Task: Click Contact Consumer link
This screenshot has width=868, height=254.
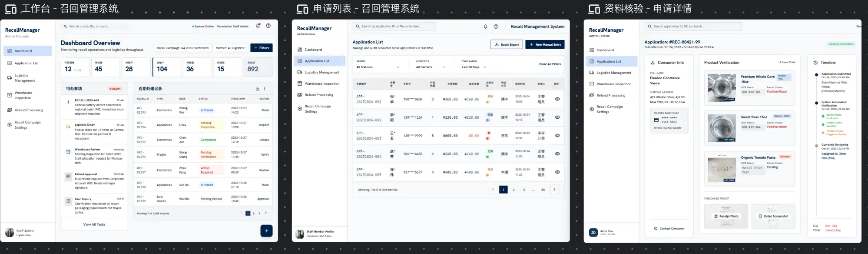Action: coord(669,228)
